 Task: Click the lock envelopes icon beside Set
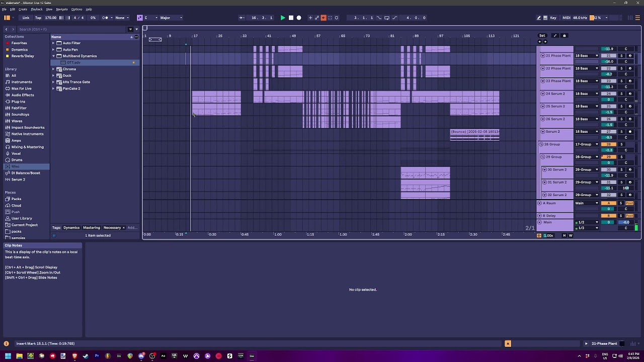point(564,36)
